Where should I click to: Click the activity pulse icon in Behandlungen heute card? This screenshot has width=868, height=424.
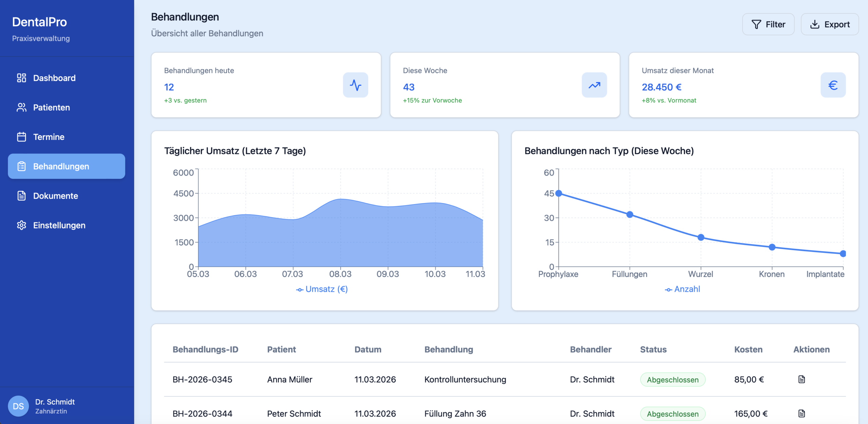[355, 85]
